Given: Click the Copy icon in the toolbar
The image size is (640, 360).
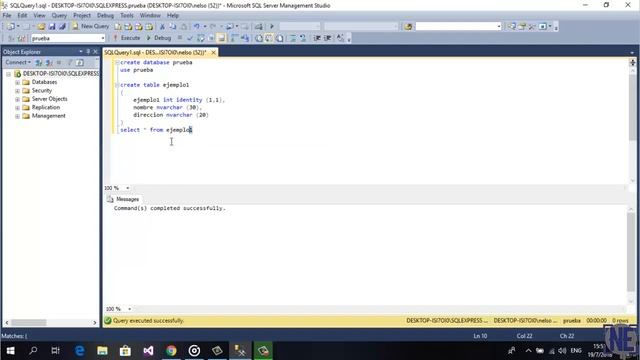Looking at the screenshot, I should pyautogui.click(x=173, y=27).
